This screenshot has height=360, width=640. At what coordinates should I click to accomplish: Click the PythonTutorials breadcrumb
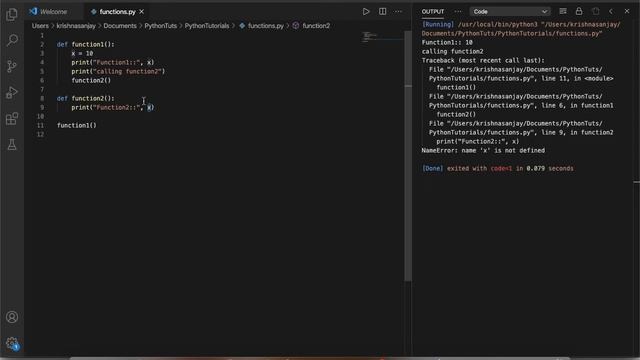(x=207, y=26)
